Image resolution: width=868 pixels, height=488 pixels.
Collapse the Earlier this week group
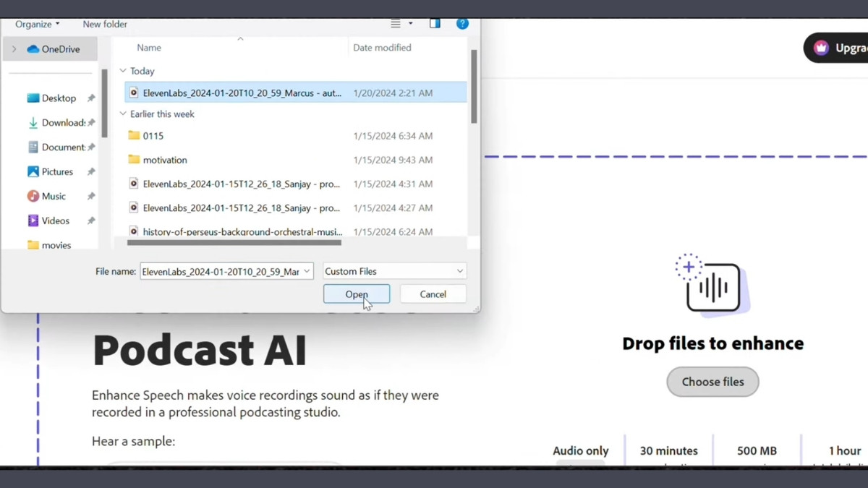pyautogui.click(x=123, y=114)
